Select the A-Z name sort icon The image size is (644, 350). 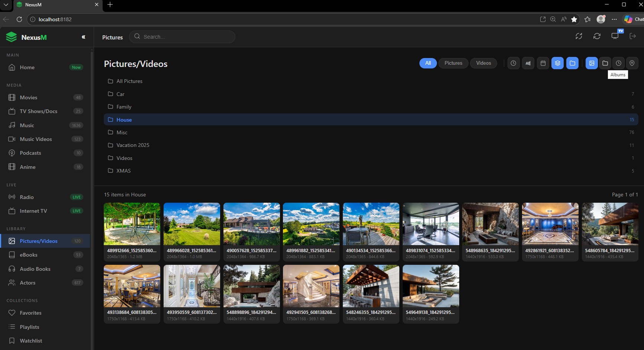coord(528,63)
